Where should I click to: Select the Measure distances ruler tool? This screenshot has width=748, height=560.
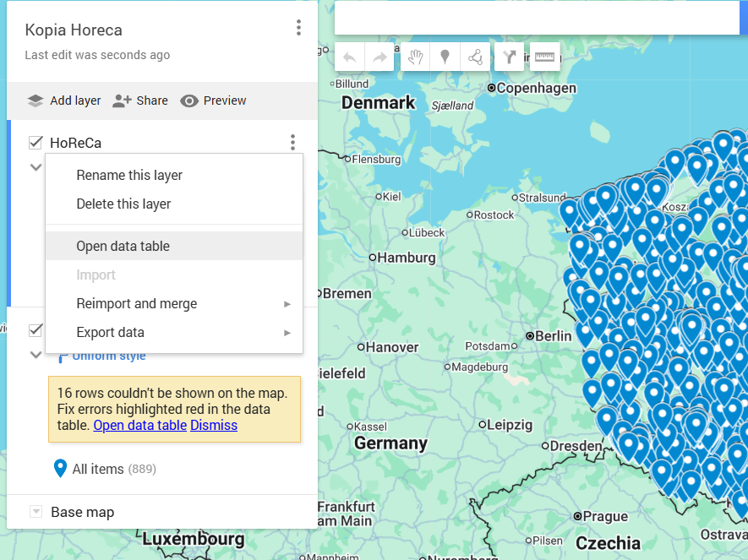click(545, 57)
